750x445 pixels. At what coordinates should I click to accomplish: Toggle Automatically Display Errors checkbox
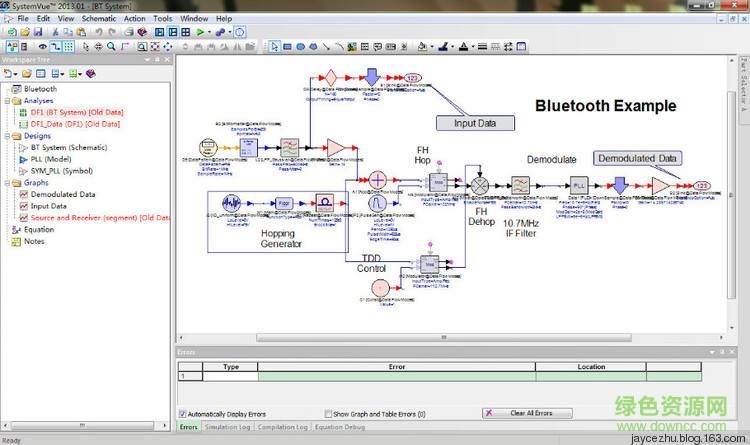[x=183, y=413]
